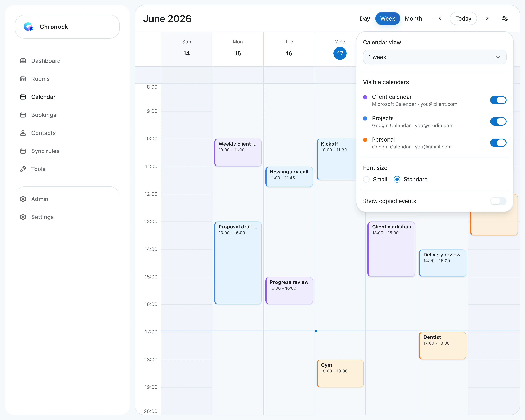Switch to Month view tab
Image resolution: width=525 pixels, height=420 pixels.
click(413, 18)
